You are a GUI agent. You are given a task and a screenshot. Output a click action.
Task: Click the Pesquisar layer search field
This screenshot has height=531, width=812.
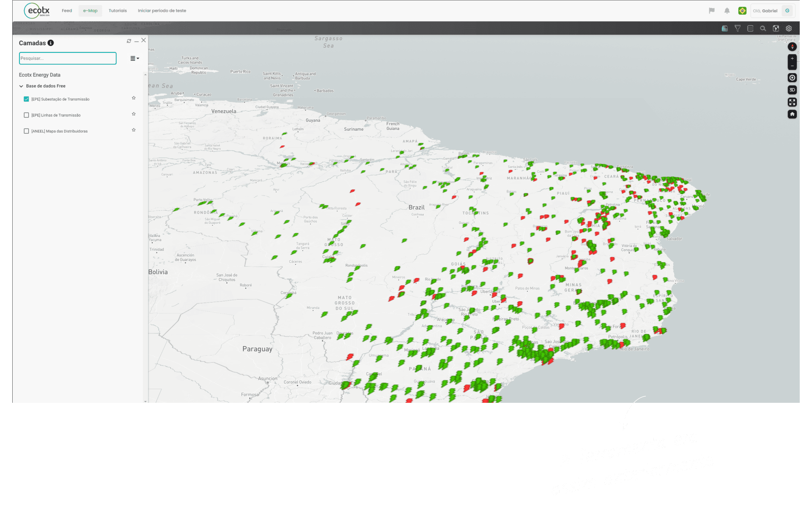point(68,58)
